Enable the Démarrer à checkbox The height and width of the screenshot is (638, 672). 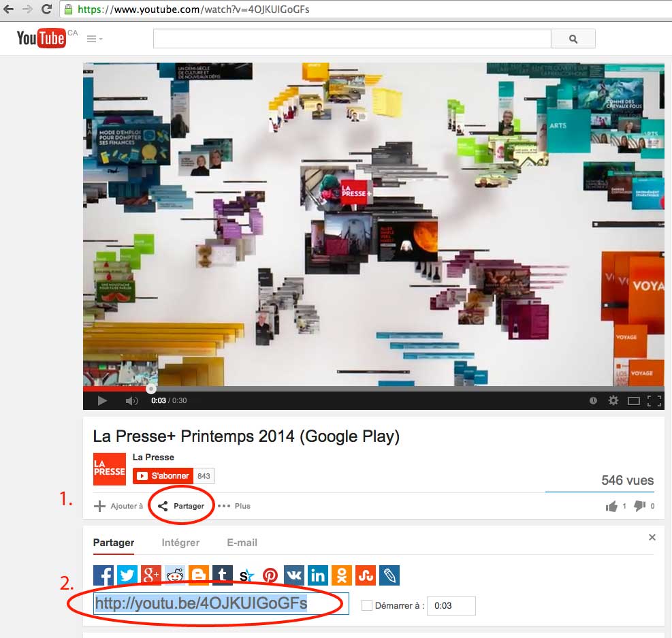tap(367, 605)
